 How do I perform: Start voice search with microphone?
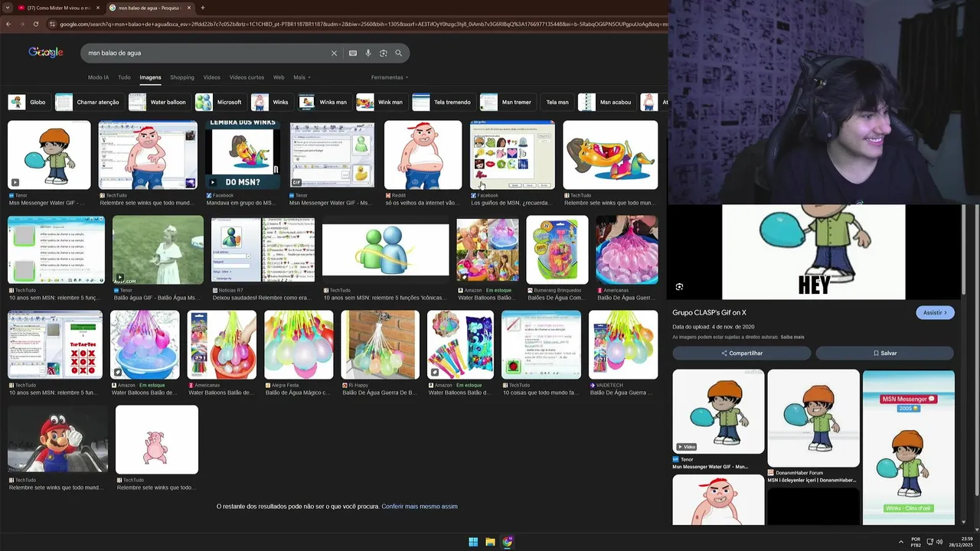[x=368, y=53]
